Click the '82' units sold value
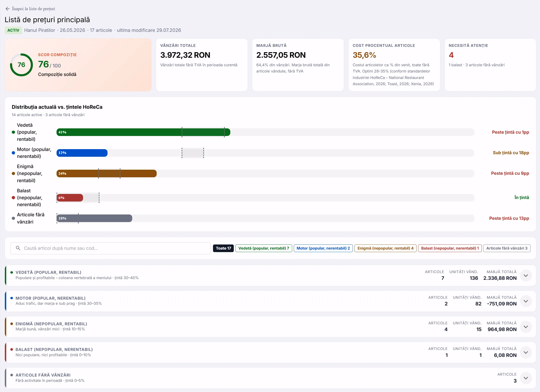Screen dimensions: 540x392 [x=478, y=304]
